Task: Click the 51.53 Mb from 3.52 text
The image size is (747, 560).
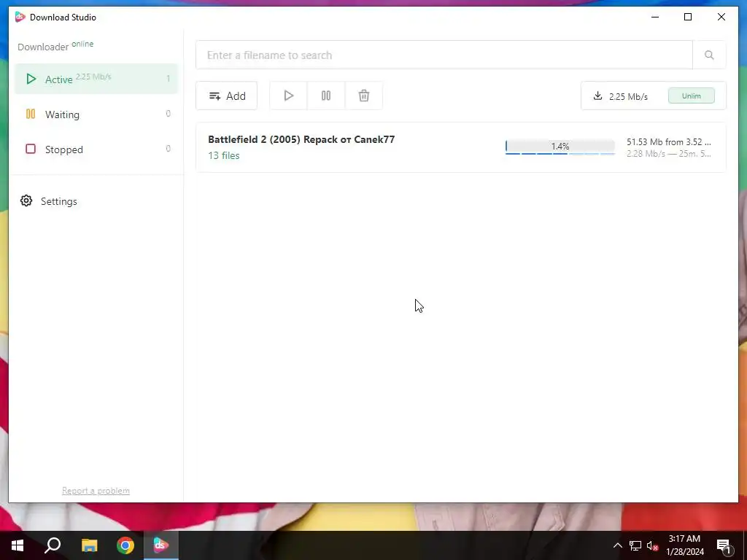Action: (x=668, y=142)
